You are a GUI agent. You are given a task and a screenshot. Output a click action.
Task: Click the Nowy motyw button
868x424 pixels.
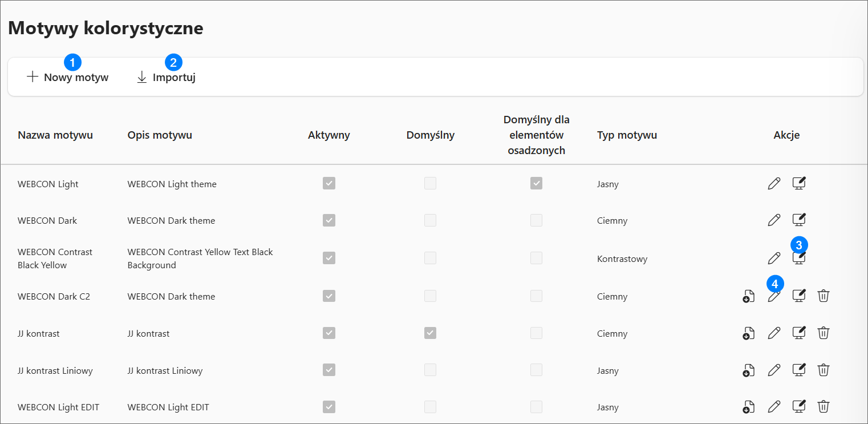[x=68, y=78]
